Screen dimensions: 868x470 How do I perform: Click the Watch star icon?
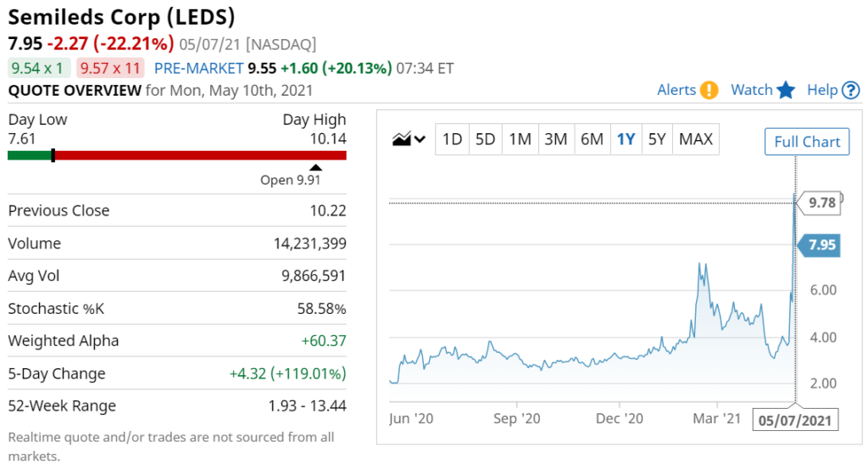(x=786, y=90)
